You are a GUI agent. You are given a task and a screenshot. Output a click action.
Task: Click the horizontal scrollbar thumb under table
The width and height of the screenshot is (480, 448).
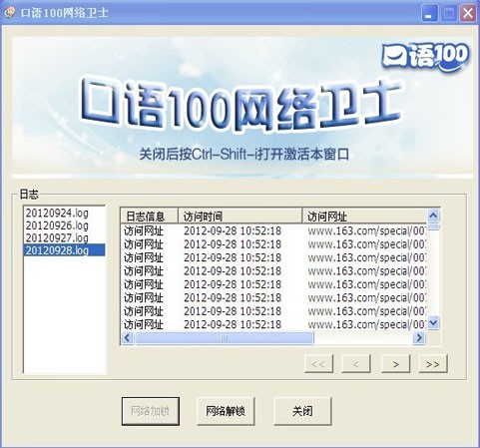tap(224, 338)
